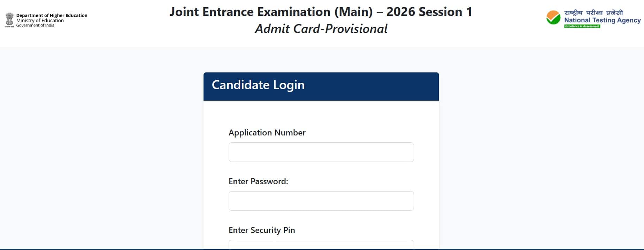Click the Enter Security Pin input box

click(321, 245)
